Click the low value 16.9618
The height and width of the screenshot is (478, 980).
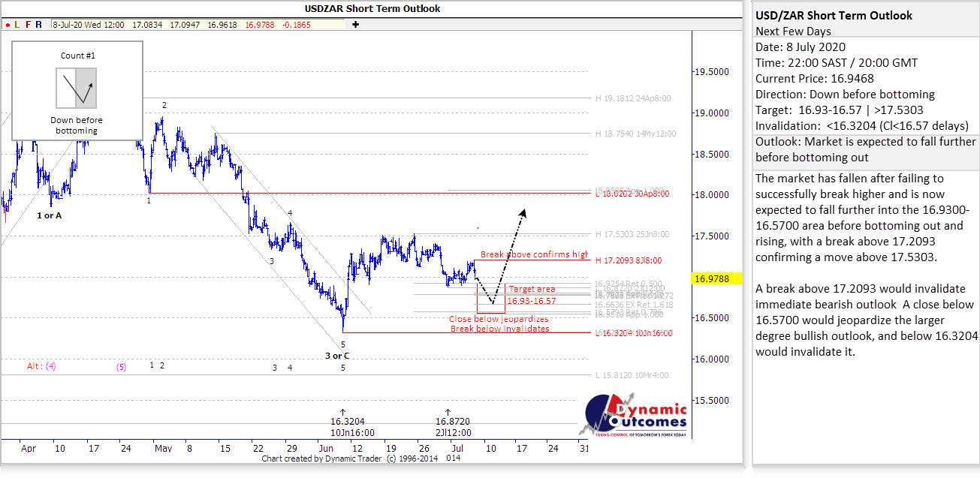click(x=222, y=24)
